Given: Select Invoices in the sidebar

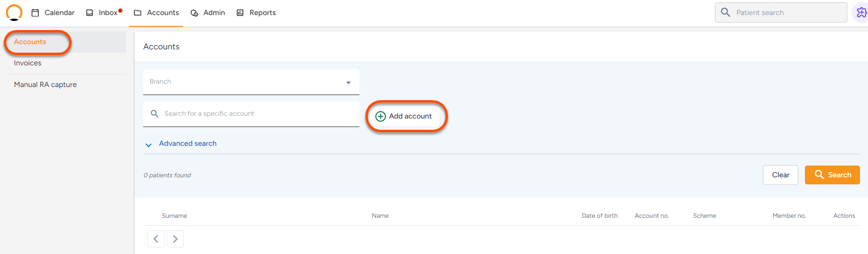Looking at the screenshot, I should click(x=27, y=63).
